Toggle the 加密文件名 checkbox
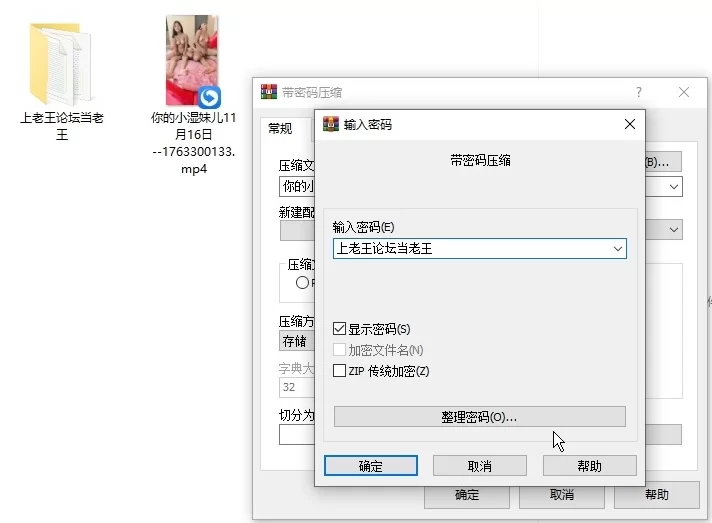 340,350
